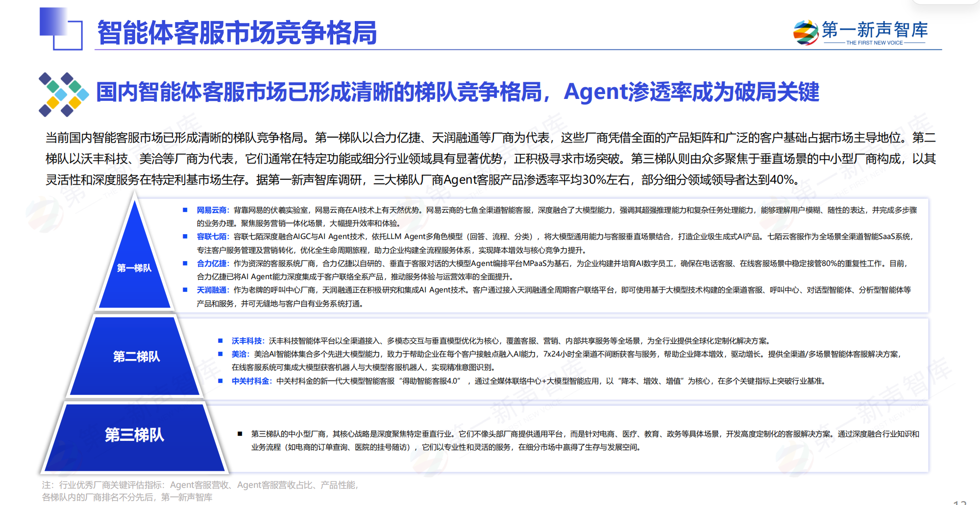The image size is (980, 505).
Task: Click the black bullet before 第三梯队的中小型厂商
Action: tap(240, 434)
